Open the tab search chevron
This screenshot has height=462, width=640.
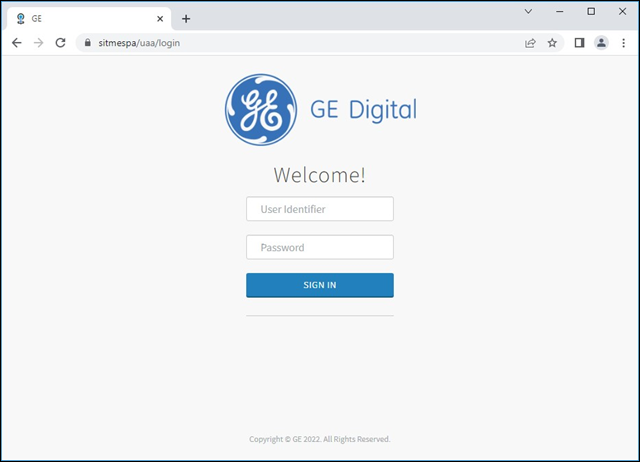528,11
